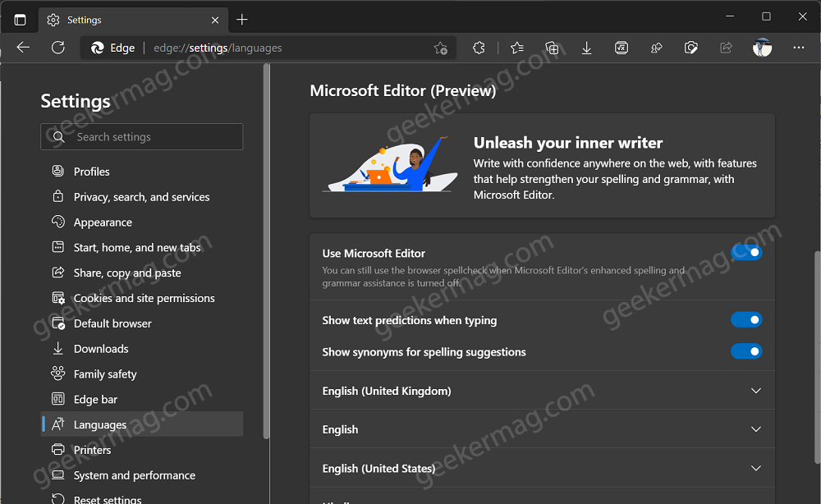Switch to the Settings browser tab

pos(134,20)
